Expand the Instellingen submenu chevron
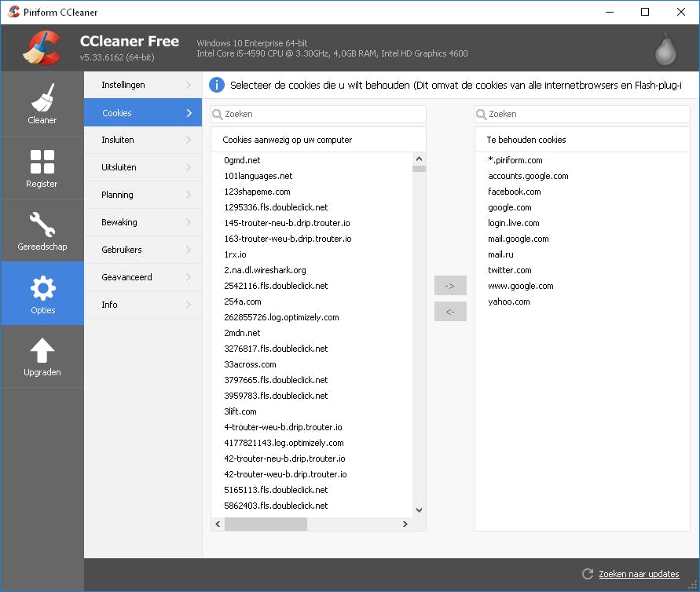The image size is (700, 592). (189, 85)
